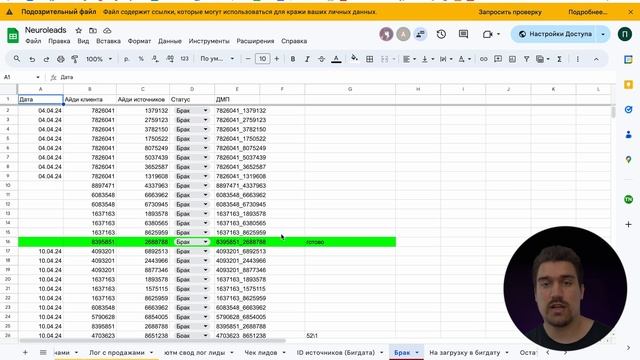This screenshot has width=640, height=360.
Task: Create a filter with the funnel icon
Action: (x=527, y=59)
